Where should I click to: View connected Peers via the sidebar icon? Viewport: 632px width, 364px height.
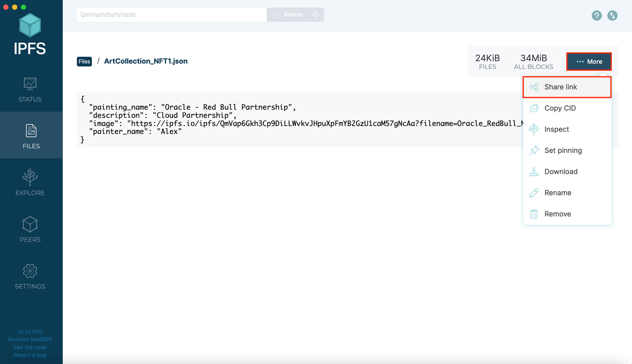(x=29, y=228)
